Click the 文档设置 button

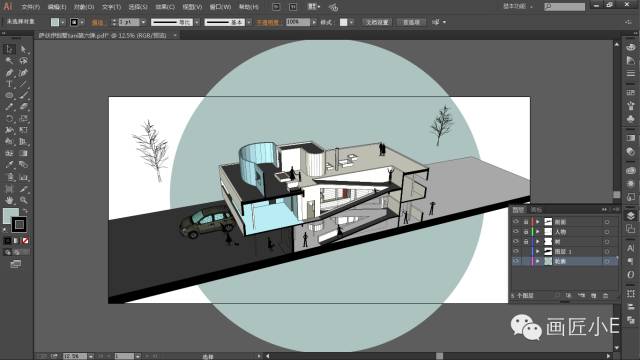point(377,22)
